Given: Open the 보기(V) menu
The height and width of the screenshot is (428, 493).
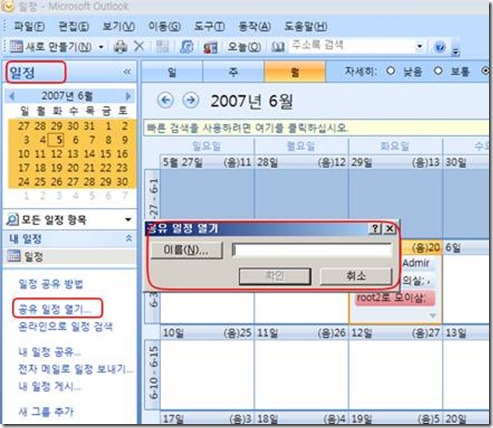Looking at the screenshot, I should pyautogui.click(x=118, y=27).
